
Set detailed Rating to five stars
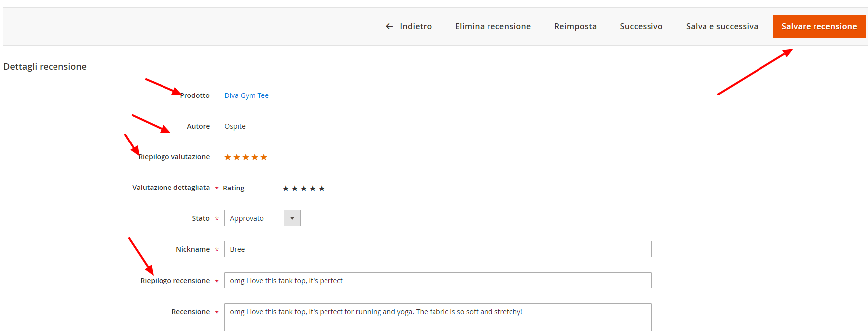(x=322, y=189)
